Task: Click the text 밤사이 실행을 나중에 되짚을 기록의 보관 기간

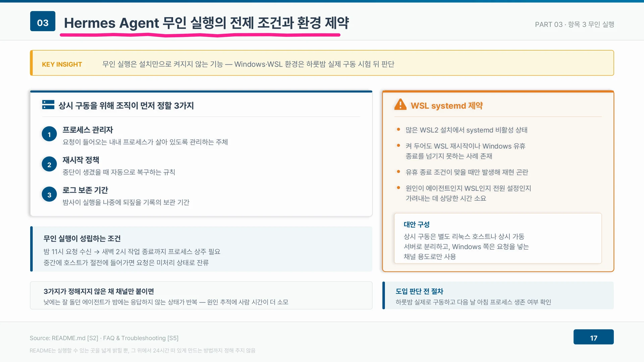Action: coord(126,202)
